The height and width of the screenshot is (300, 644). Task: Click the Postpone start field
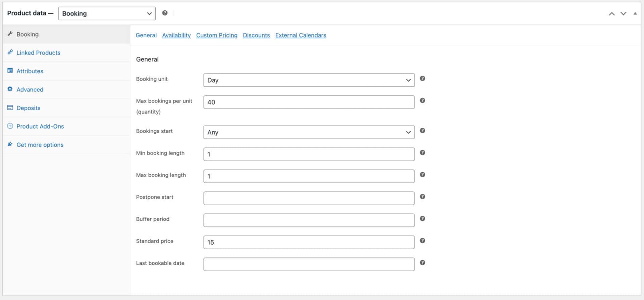tap(309, 198)
